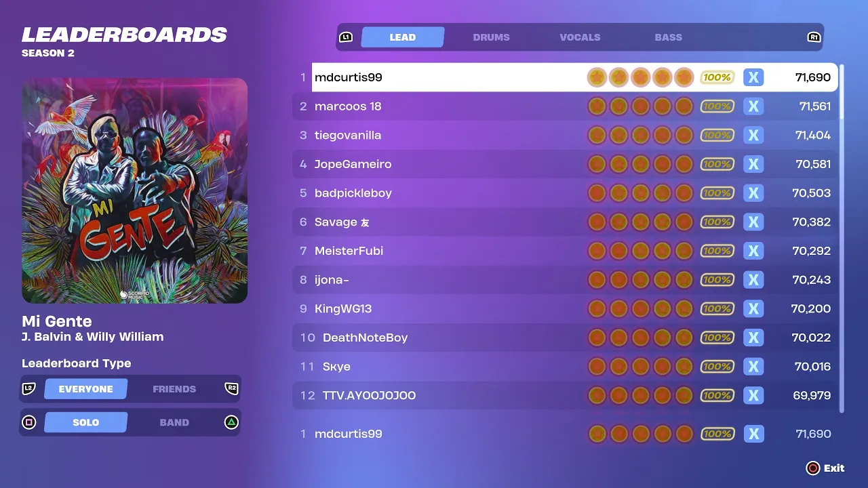Select the Exit button

click(x=825, y=468)
